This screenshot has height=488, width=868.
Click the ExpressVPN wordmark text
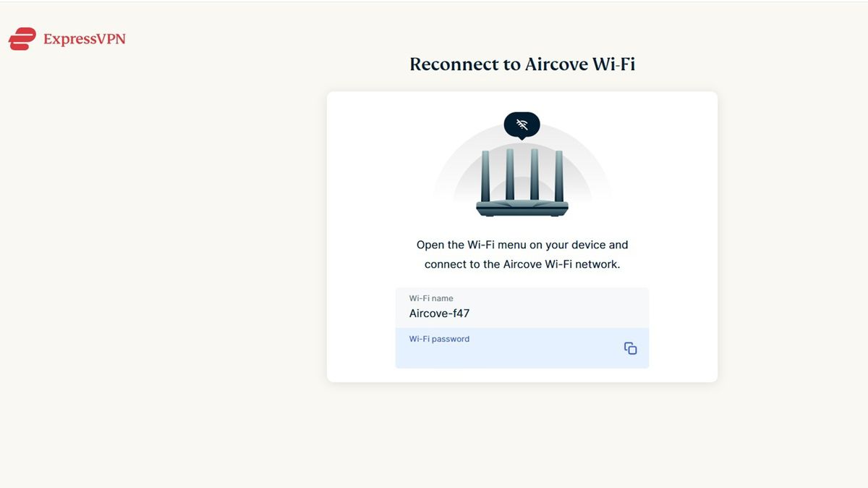pyautogui.click(x=86, y=38)
